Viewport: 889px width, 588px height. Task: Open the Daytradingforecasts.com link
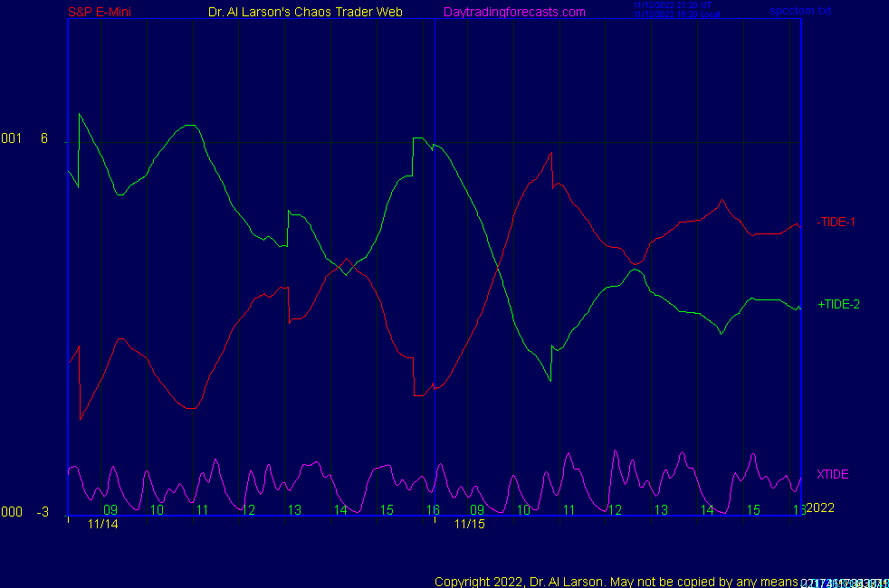pyautogui.click(x=514, y=12)
